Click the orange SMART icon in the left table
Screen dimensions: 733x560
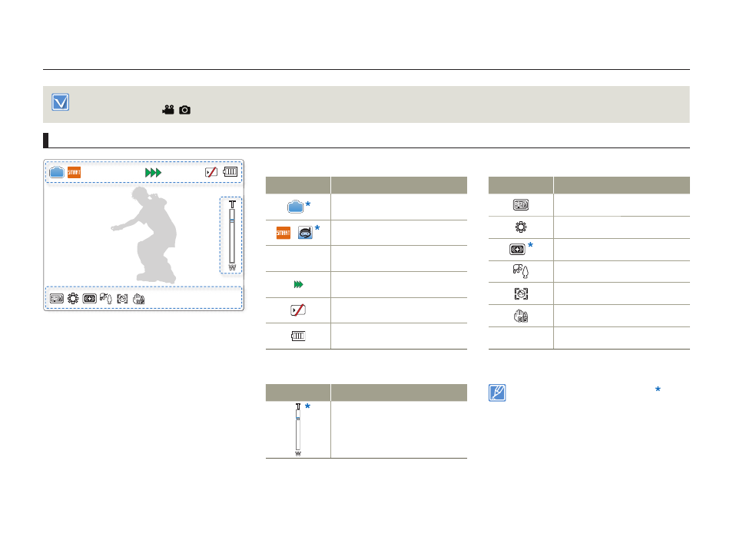pyautogui.click(x=284, y=233)
